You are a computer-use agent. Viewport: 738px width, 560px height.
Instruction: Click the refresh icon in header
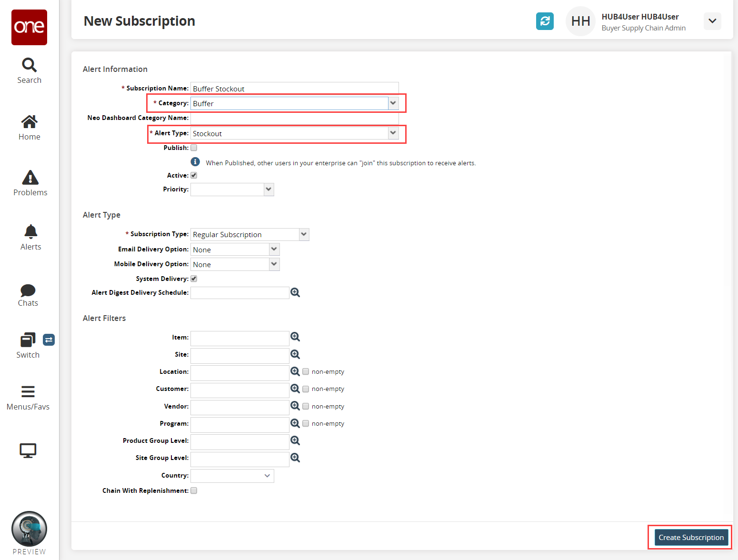coord(545,21)
